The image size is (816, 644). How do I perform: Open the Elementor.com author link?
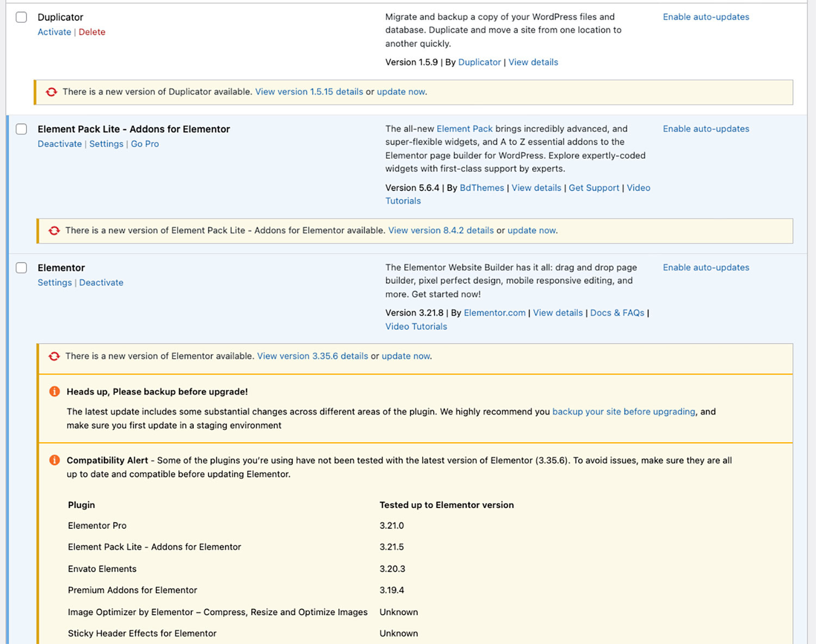[x=494, y=313]
